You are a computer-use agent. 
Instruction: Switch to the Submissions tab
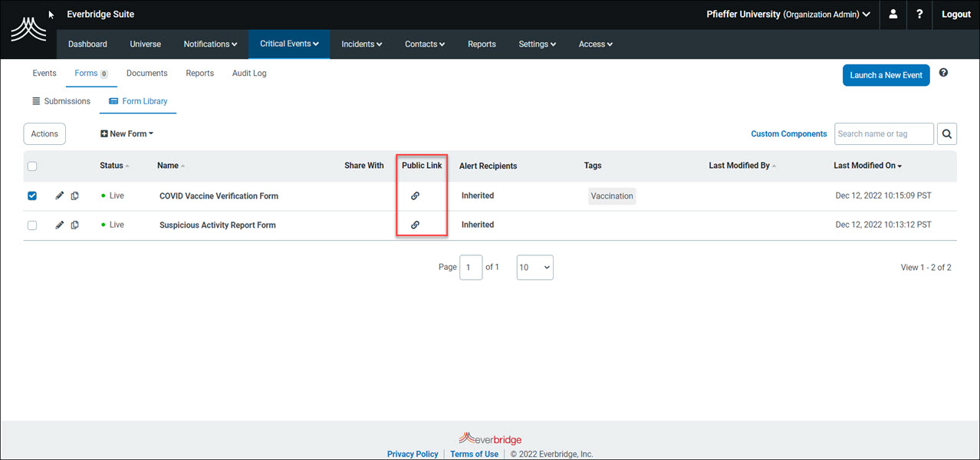click(x=61, y=101)
